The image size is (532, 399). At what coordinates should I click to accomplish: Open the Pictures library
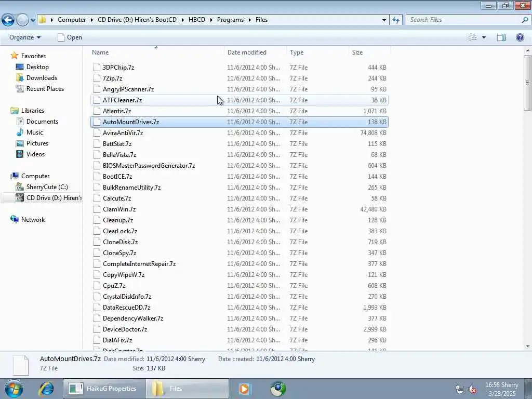(37, 143)
